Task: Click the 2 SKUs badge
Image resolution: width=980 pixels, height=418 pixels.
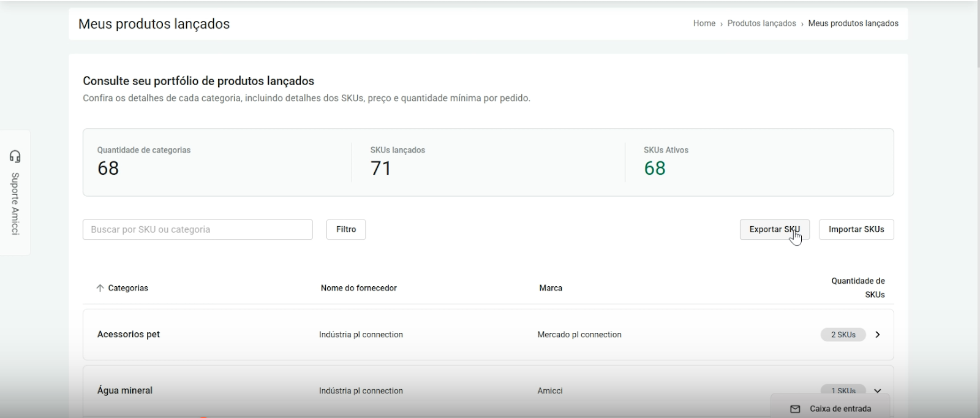Action: tap(843, 335)
